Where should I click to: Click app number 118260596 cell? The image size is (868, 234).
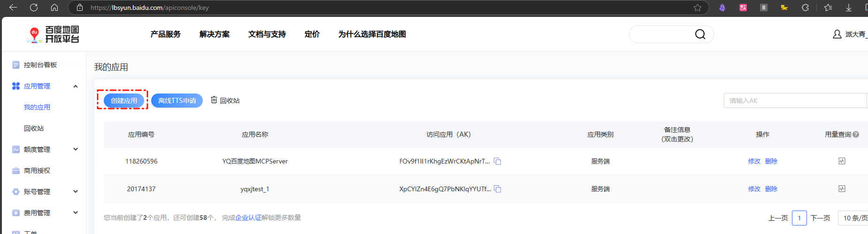[x=141, y=161]
